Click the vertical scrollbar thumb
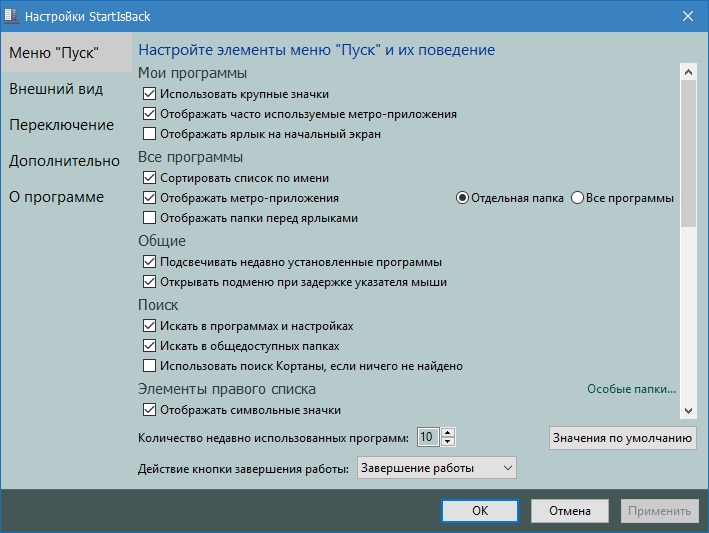709x533 pixels. pos(688,154)
